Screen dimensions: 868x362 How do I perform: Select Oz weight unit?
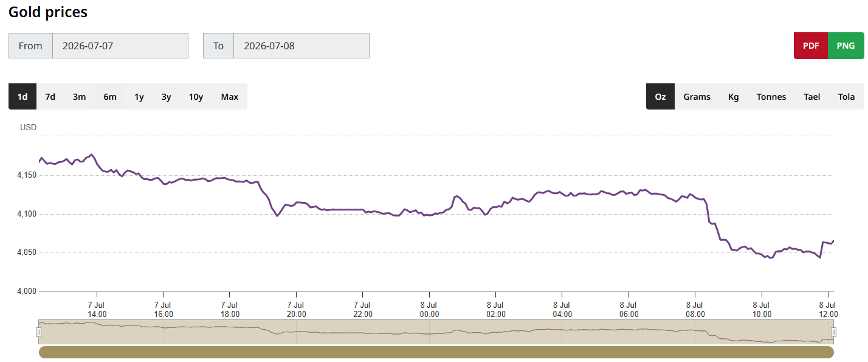coord(660,97)
